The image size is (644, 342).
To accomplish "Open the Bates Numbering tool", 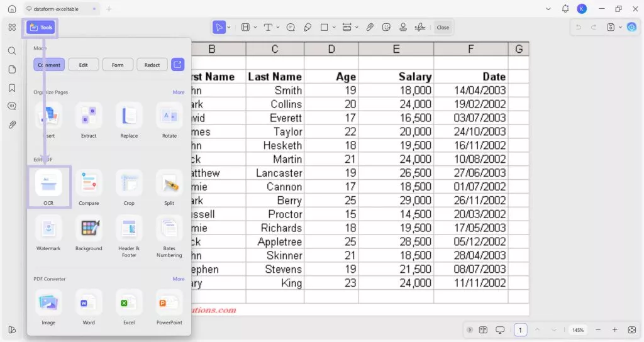I will [x=169, y=236].
